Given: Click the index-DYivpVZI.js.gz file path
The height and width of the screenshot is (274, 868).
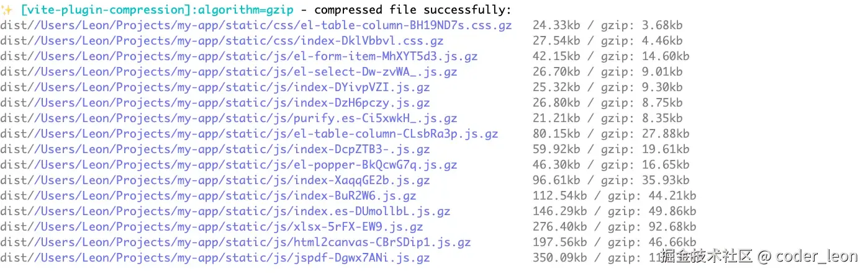Looking at the screenshot, I should (215, 87).
